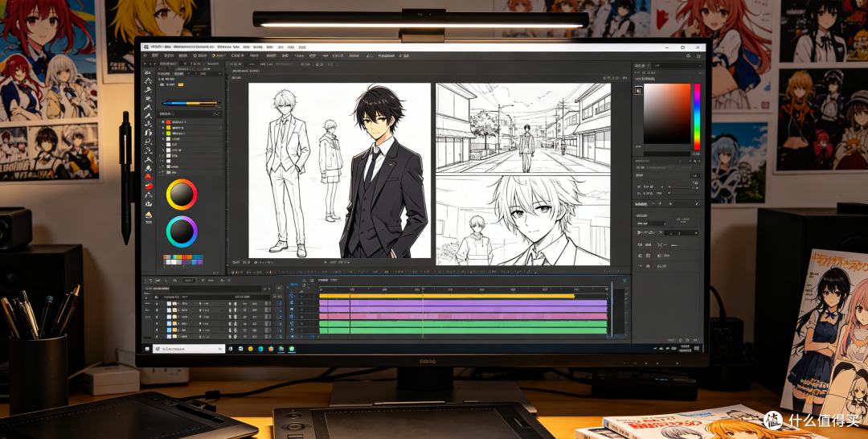The image size is (868, 439).
Task: Select the pink clip in the timeline
Action: [464, 316]
